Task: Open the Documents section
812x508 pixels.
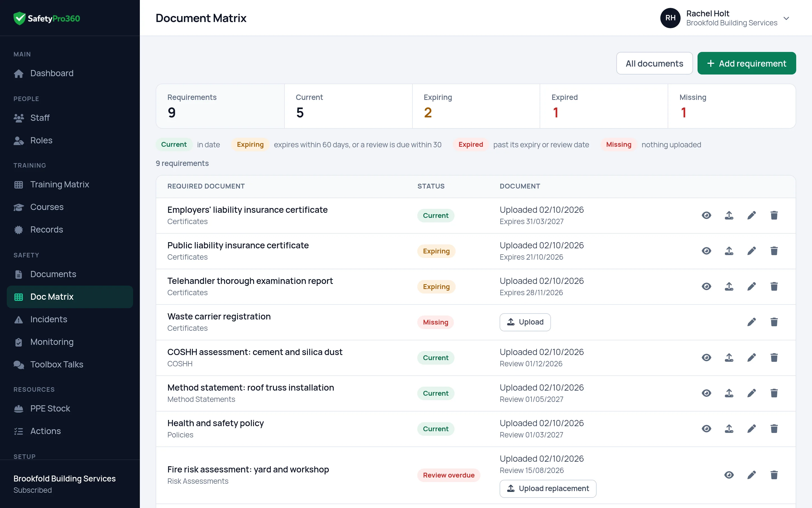Action: point(70,274)
